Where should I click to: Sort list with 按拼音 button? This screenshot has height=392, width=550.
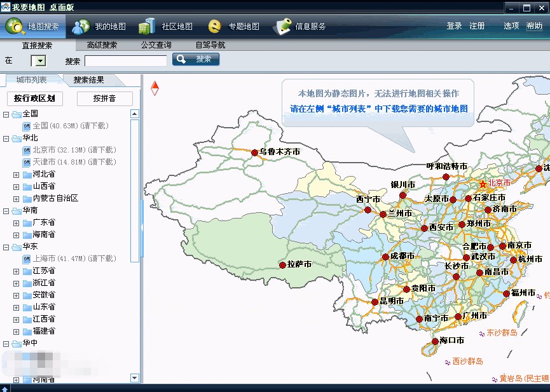coord(104,98)
